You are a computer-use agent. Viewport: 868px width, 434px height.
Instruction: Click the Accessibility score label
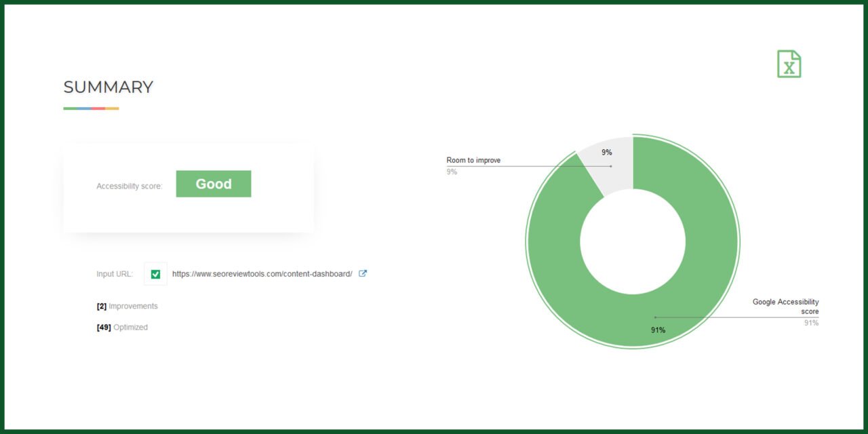click(x=129, y=185)
